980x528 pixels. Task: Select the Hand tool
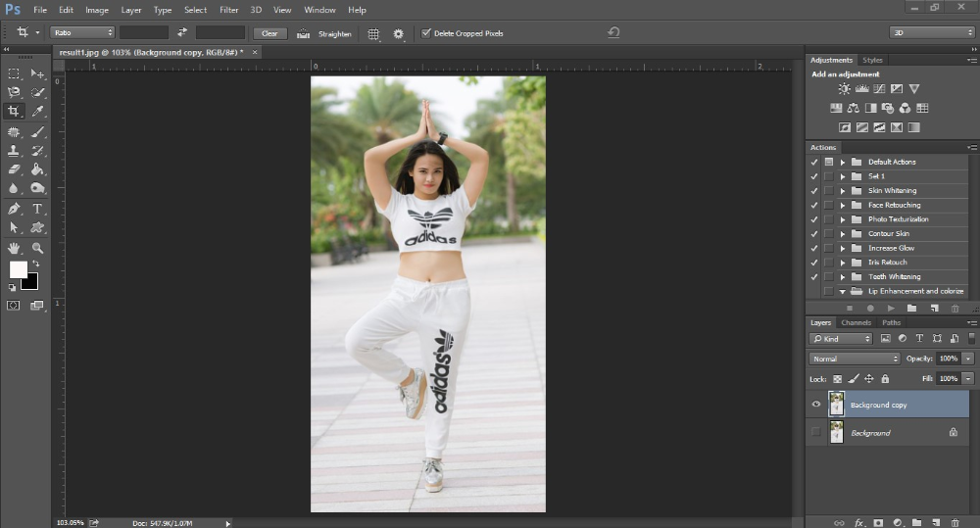pyautogui.click(x=13, y=248)
